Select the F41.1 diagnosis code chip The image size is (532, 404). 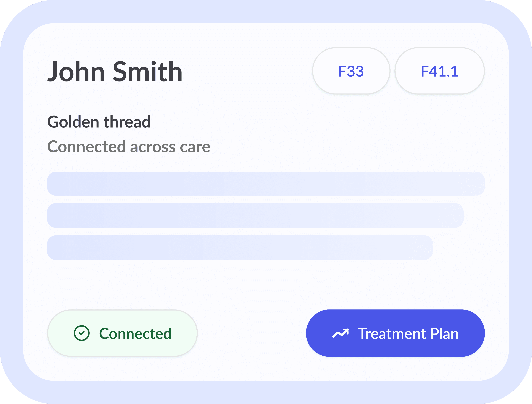[x=440, y=71]
